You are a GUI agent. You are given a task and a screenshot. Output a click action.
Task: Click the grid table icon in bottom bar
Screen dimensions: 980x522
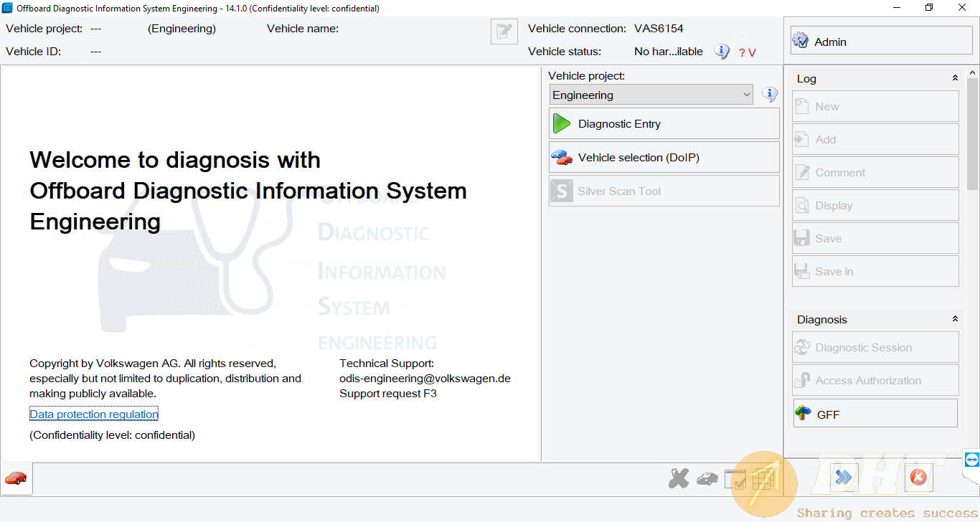click(763, 479)
